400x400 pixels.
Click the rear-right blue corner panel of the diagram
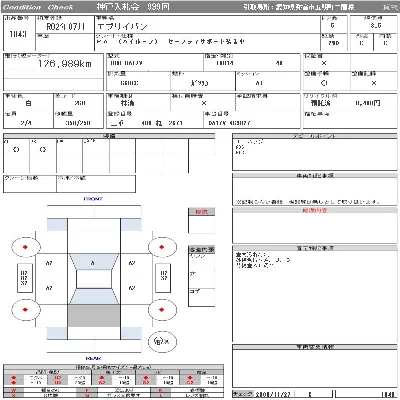(x=131, y=333)
